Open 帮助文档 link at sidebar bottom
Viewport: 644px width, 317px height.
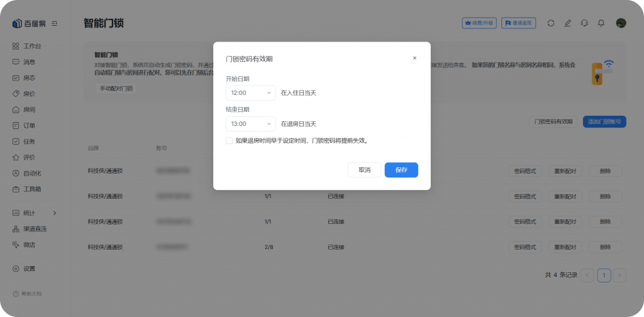31,294
